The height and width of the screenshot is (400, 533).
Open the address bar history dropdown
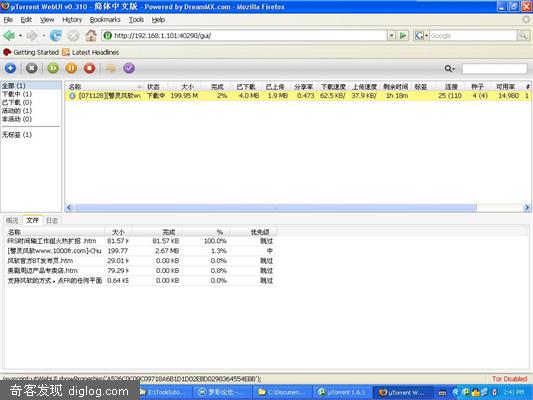coord(391,35)
